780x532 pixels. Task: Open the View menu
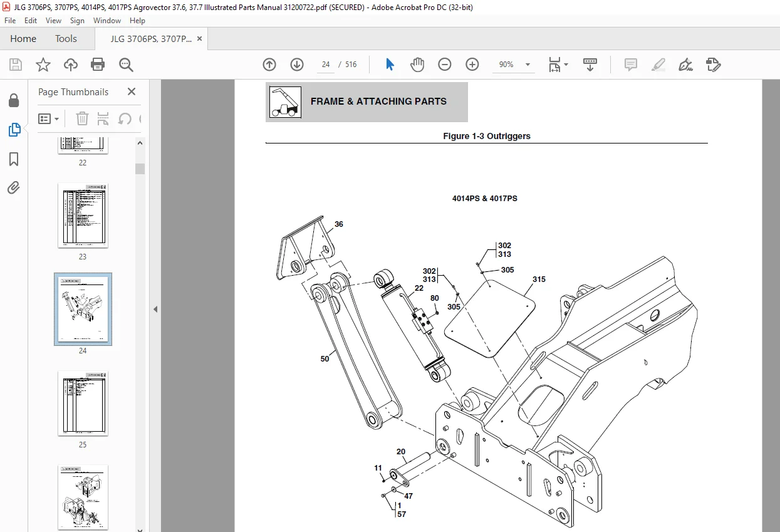click(54, 21)
